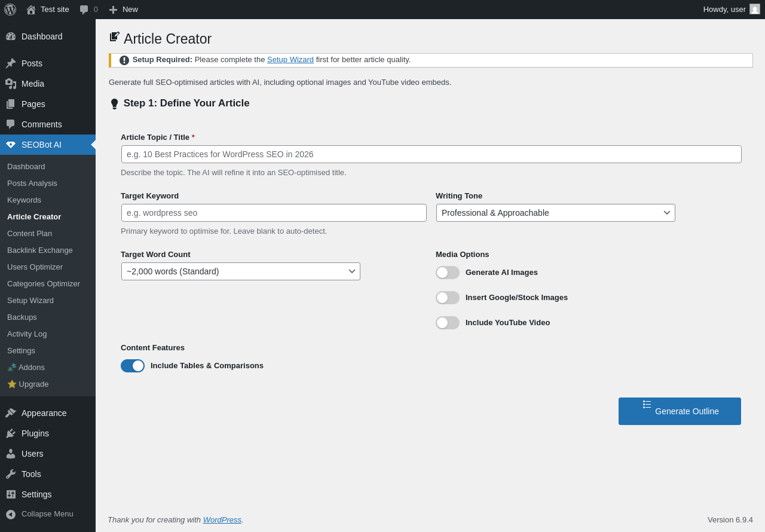Viewport: 765px width, 532px height.
Task: Open the Writing Tone dropdown
Action: (555, 213)
